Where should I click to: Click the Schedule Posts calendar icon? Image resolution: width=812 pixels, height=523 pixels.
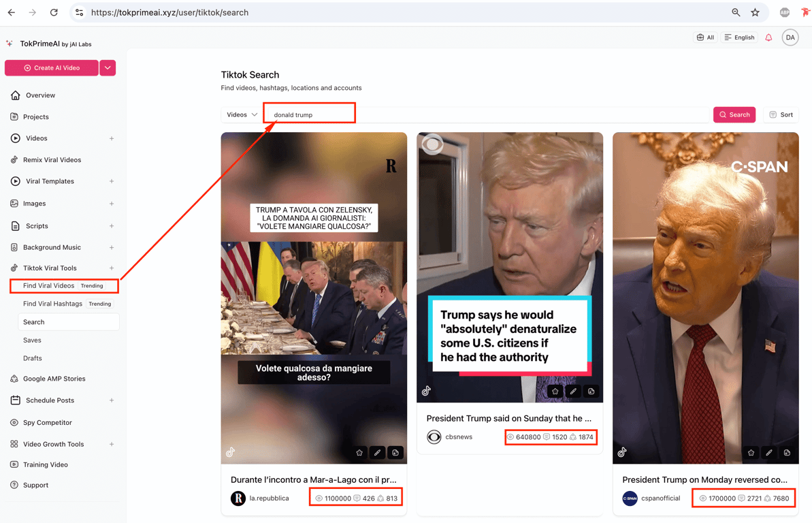coord(16,400)
